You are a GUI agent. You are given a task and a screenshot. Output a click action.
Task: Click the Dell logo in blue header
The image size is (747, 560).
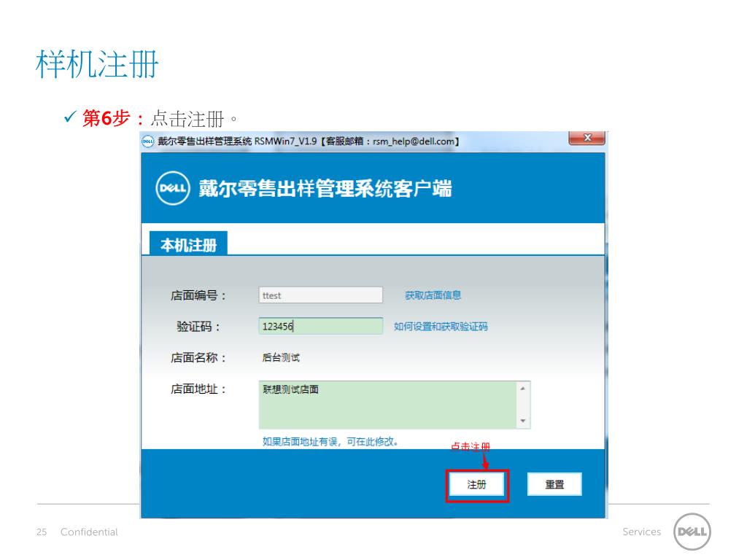(x=173, y=188)
